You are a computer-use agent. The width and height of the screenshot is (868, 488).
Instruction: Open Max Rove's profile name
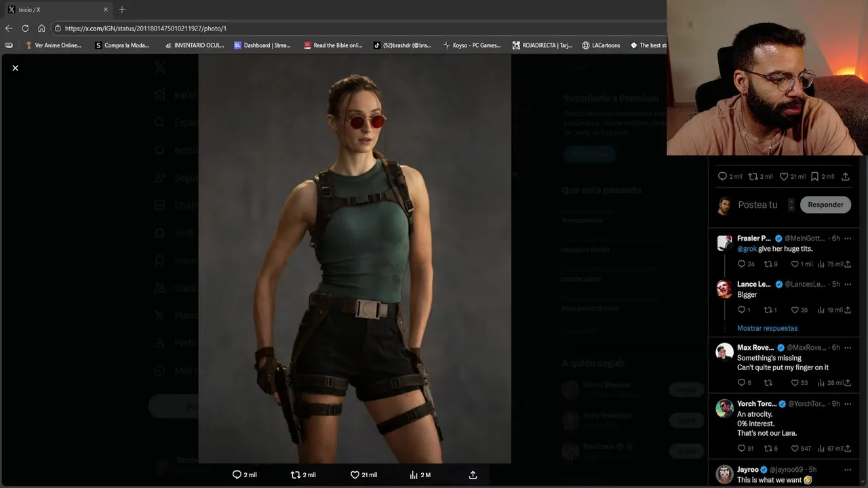[755, 348]
